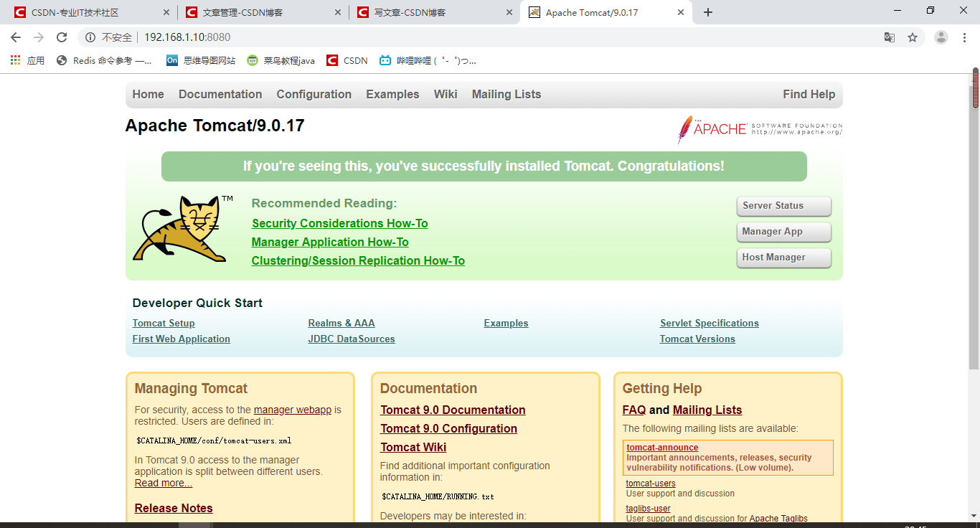980x528 pixels.
Task: Close the 文章管理-CSDN博客 tab
Action: [337, 12]
